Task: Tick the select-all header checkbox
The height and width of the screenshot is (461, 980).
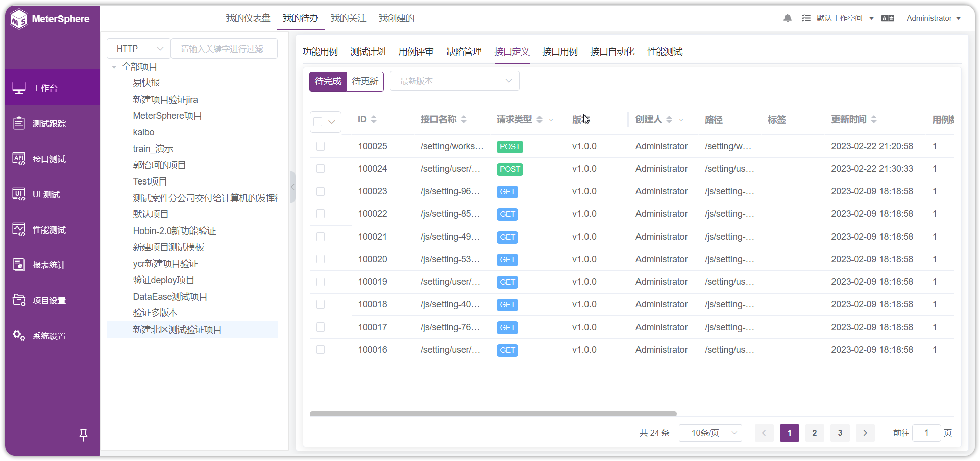Action: tap(318, 122)
